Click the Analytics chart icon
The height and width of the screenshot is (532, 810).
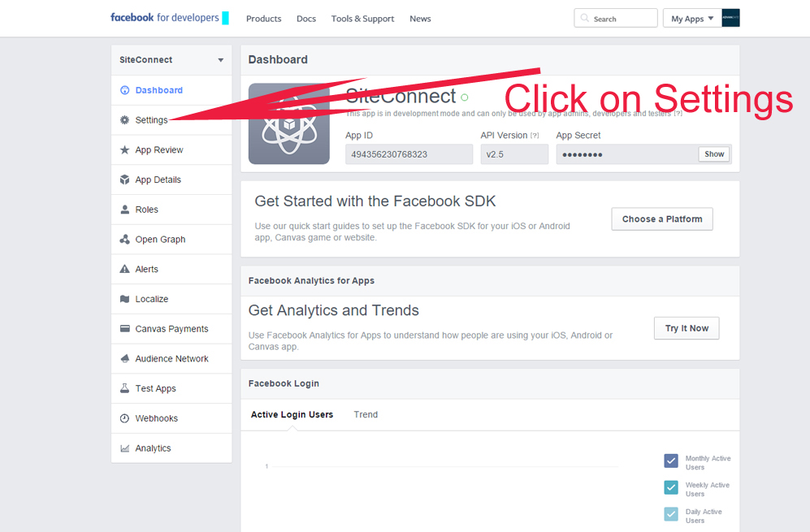tap(124, 448)
